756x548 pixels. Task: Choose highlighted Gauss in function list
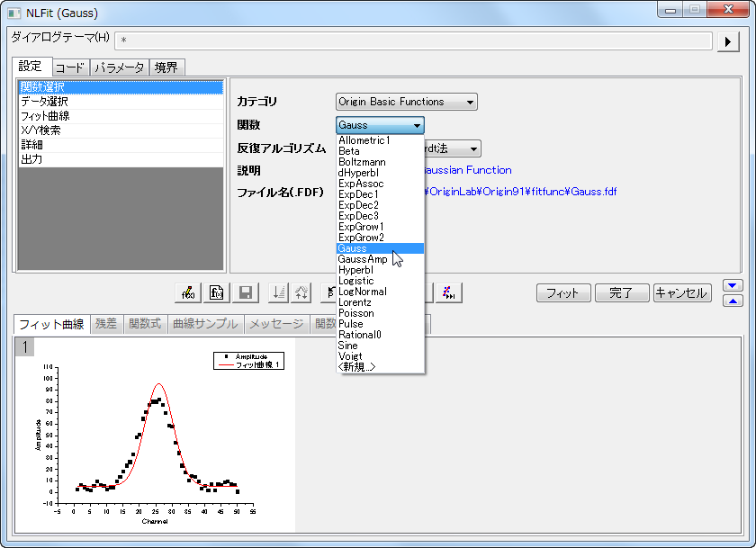380,248
